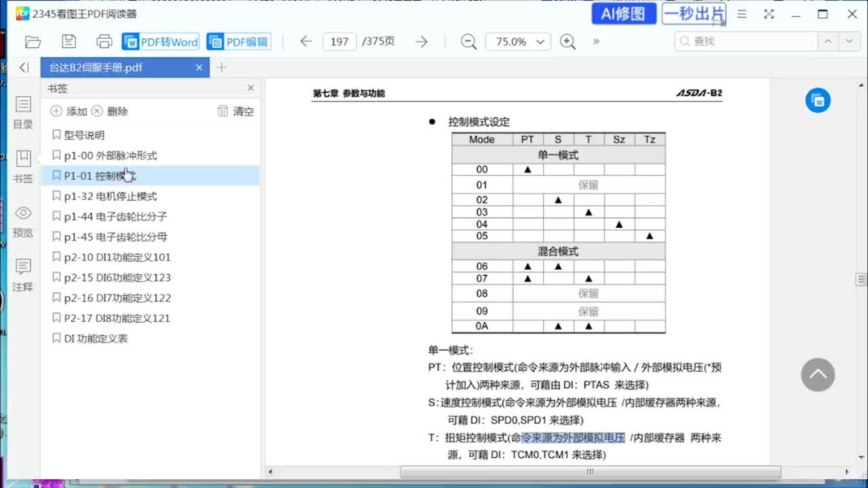Click the bookmark icon beside 型号说明

[56, 135]
